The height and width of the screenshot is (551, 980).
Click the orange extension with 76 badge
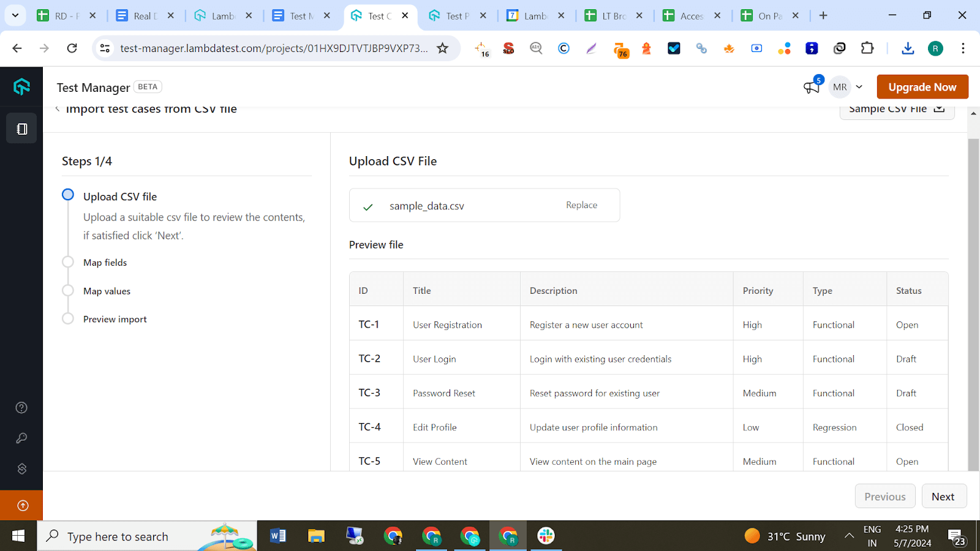620,50
